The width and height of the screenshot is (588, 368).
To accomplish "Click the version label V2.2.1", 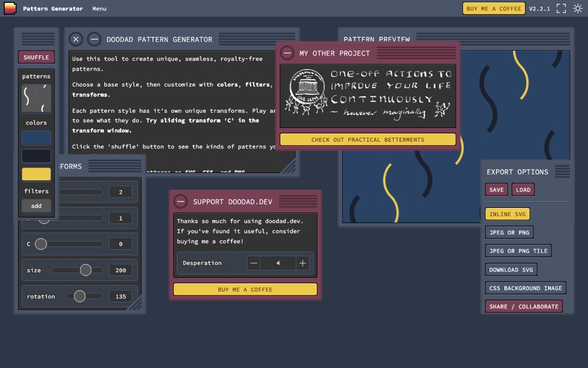I will tap(539, 9).
